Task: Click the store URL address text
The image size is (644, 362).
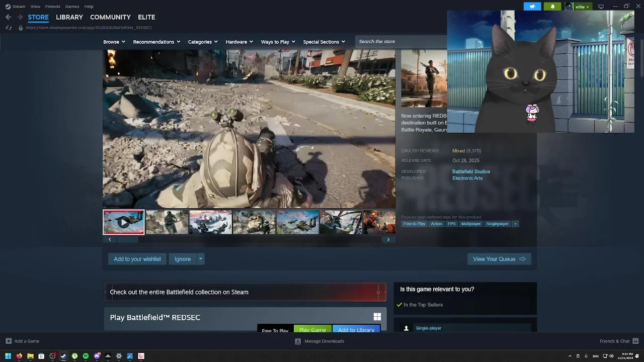Action: click(x=89, y=28)
